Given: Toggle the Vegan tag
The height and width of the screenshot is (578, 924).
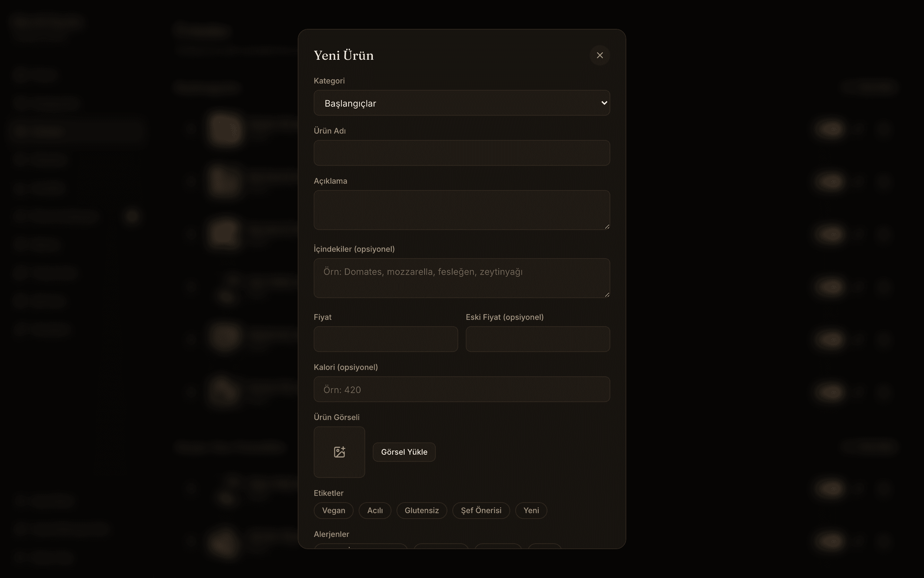Looking at the screenshot, I should point(333,510).
